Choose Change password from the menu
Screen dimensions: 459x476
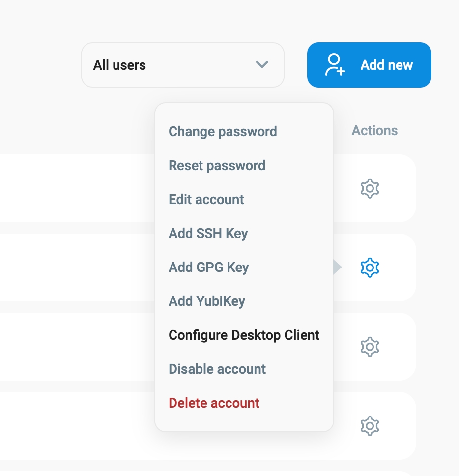pos(223,132)
